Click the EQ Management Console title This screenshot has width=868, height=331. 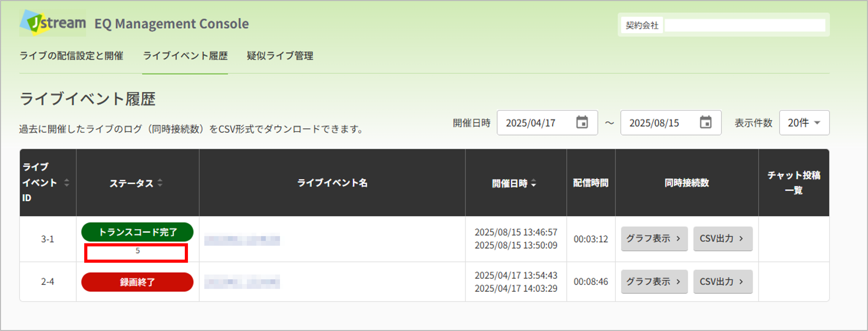tap(172, 24)
